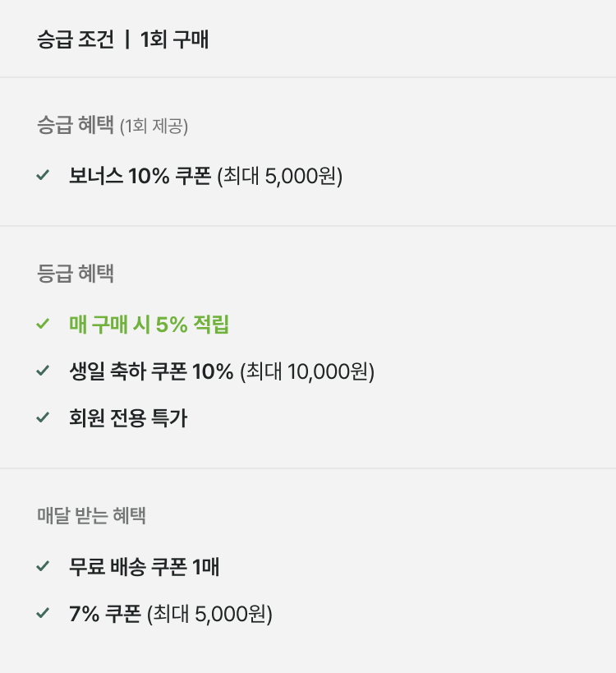Screen dimensions: 616x673
Task: Open the 7% 쿠폰 monthly benefit
Action: tap(105, 614)
